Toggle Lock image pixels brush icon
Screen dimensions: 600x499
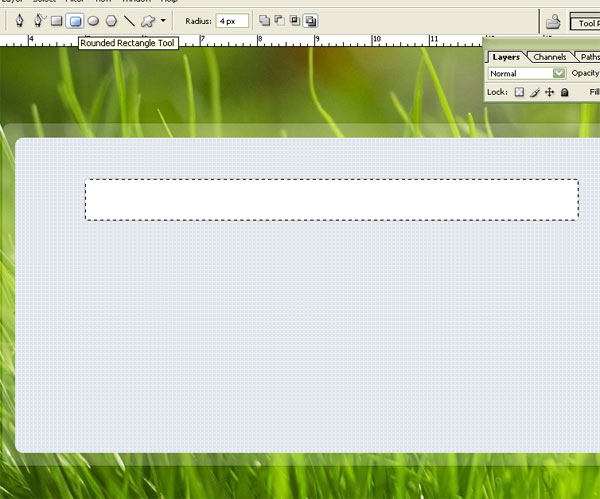tap(535, 92)
